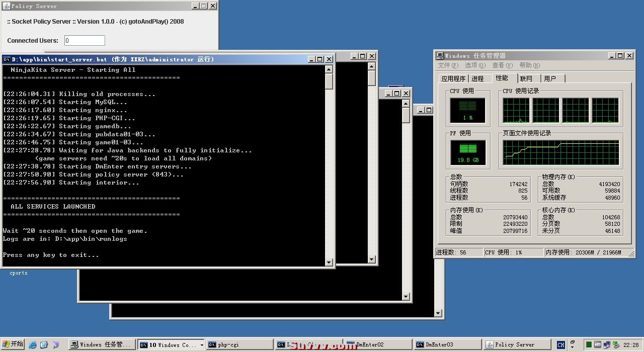
Task: Click the Windows 任务管理器 taskbar button
Action: 101,344
